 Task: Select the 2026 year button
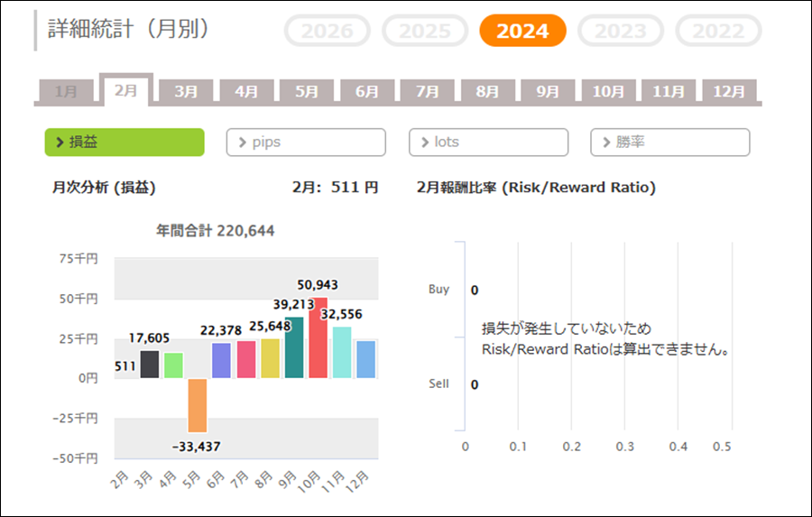pos(327,32)
